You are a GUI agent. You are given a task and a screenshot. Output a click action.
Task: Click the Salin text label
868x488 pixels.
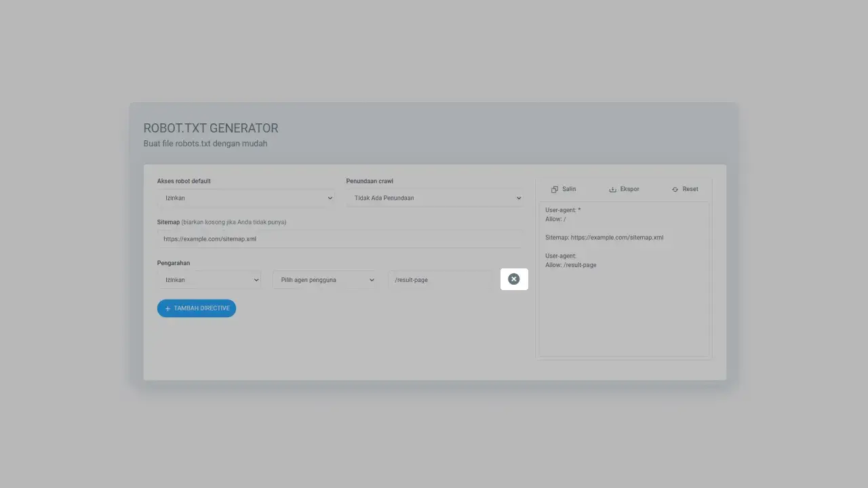tap(569, 189)
